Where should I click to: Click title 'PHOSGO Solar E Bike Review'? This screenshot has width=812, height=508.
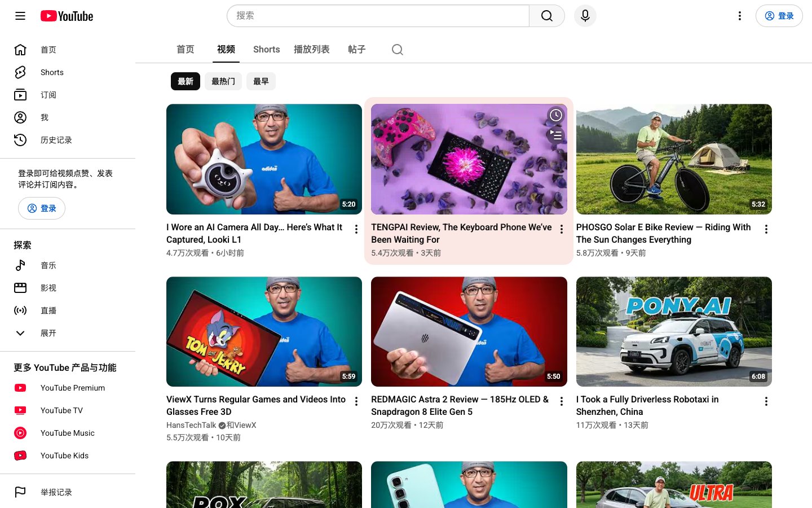pyautogui.click(x=664, y=233)
